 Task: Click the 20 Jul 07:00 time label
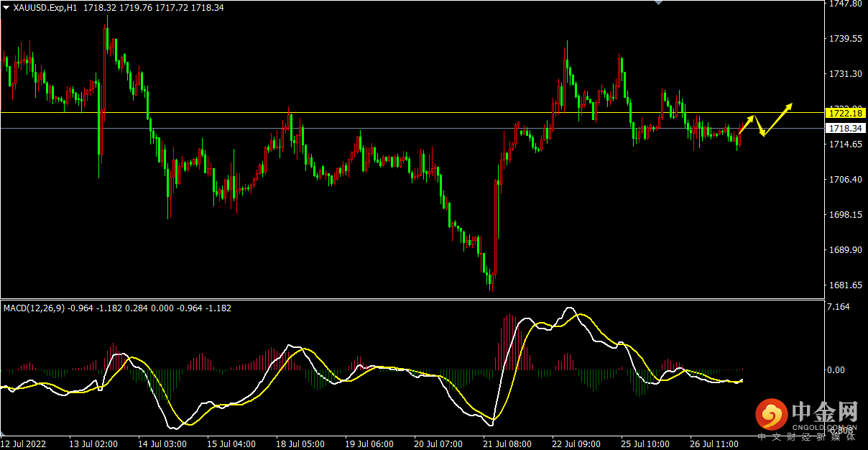(438, 444)
